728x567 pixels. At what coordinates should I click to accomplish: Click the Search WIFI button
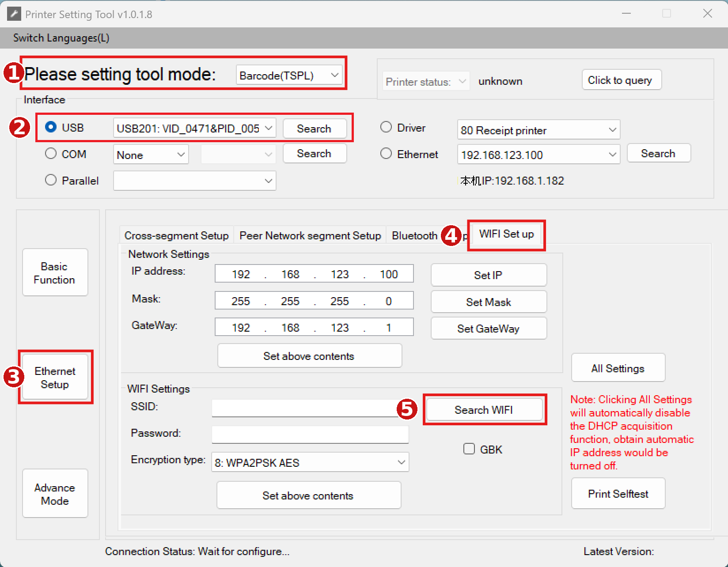point(484,410)
